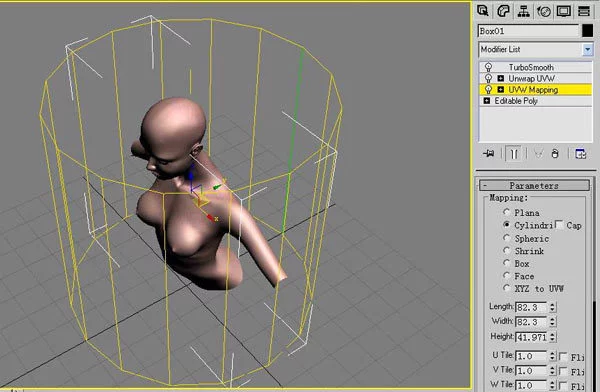This screenshot has width=600, height=392.
Task: Click the W Tile value field
Action: (x=532, y=385)
